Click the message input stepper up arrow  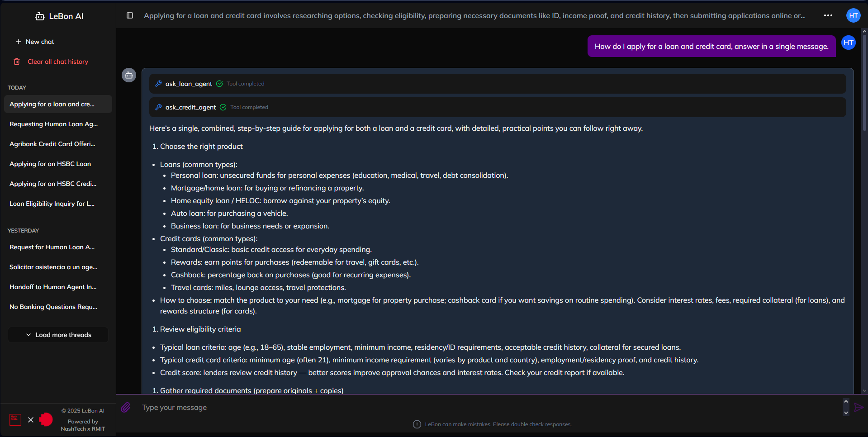(846, 402)
